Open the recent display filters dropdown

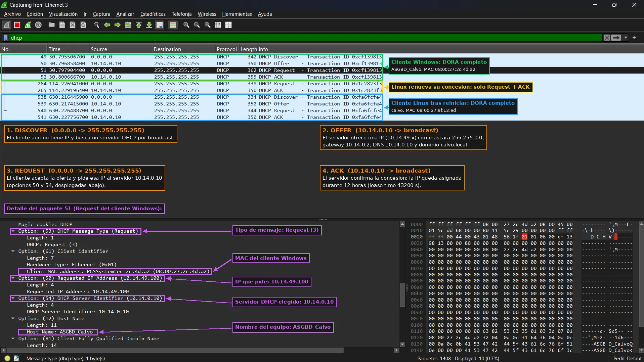[x=626, y=38]
